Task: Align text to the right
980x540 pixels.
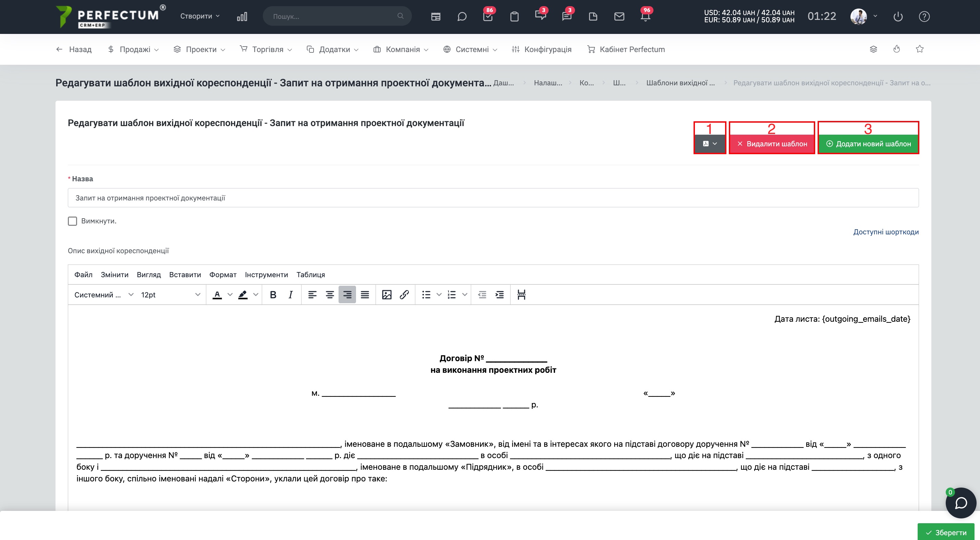Action: 347,295
